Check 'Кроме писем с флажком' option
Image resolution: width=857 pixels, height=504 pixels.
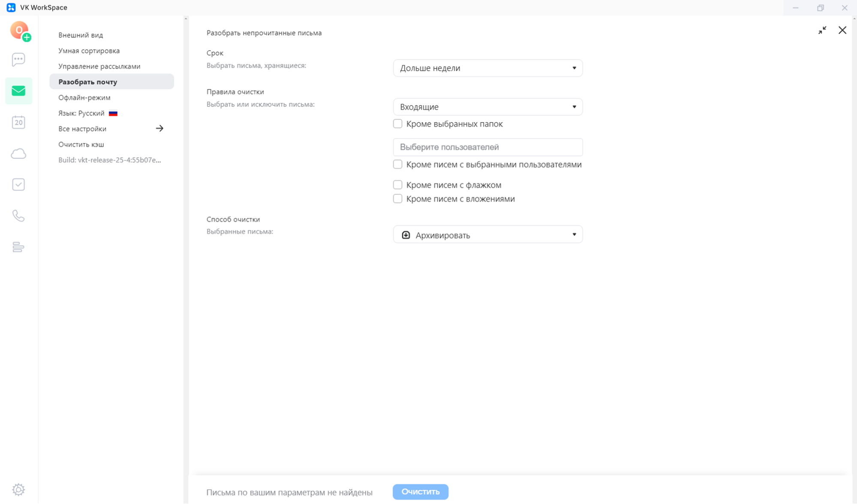click(x=397, y=185)
